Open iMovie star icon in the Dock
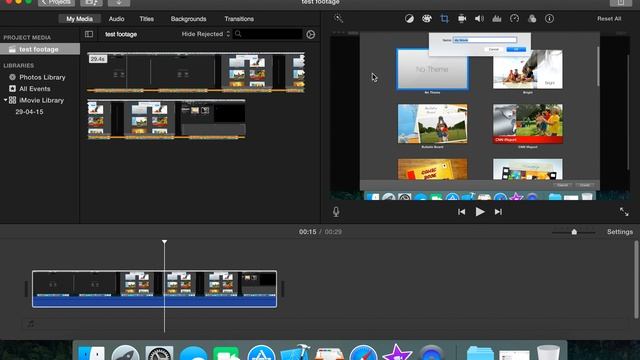 [x=397, y=353]
